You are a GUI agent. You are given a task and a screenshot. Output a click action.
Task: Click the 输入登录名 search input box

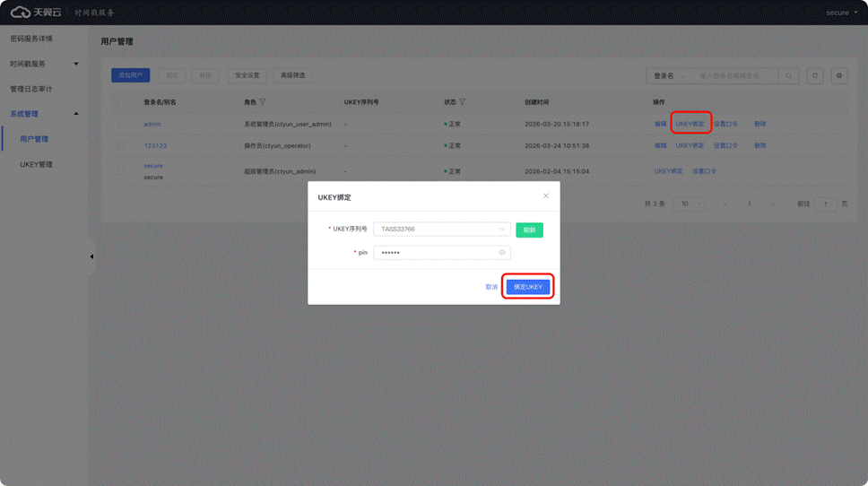coord(735,76)
